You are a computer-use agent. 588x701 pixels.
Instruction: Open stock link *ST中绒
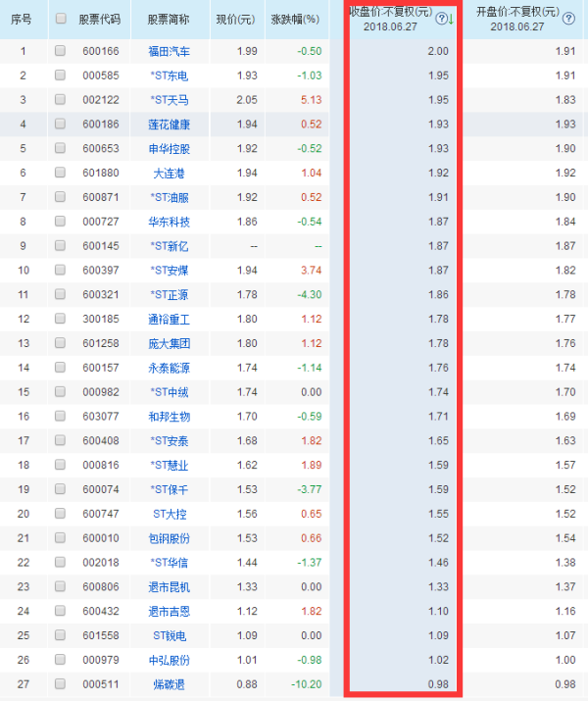click(169, 392)
